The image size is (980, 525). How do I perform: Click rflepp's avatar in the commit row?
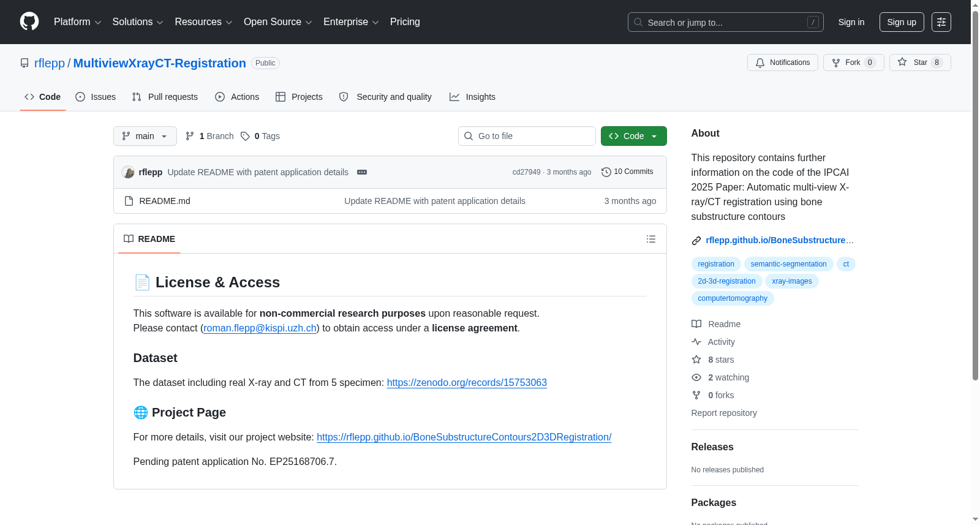coord(128,172)
